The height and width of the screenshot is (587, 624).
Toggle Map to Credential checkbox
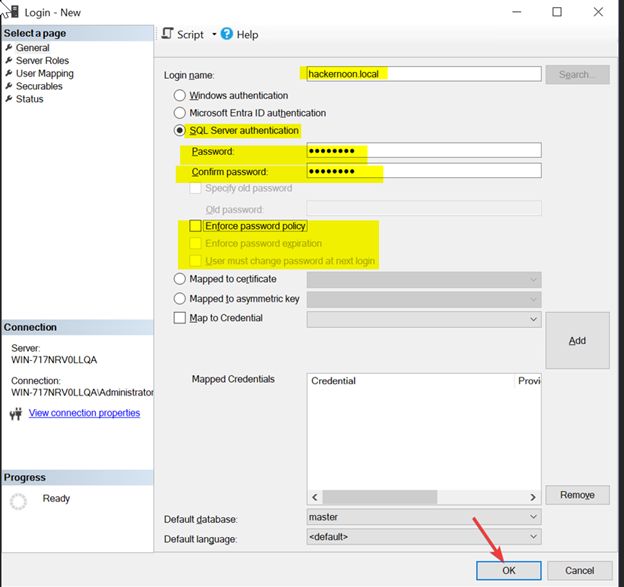(x=179, y=318)
